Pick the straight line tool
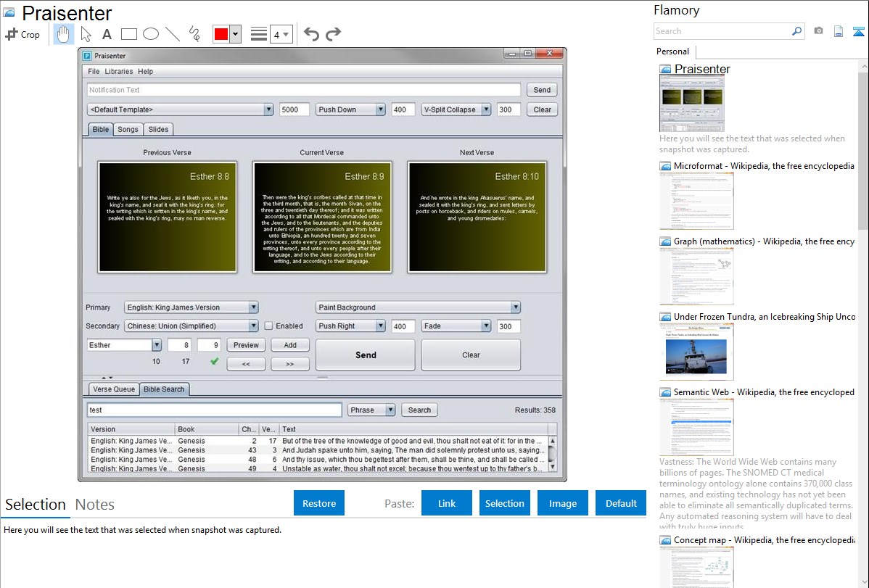869x588 pixels. [173, 34]
